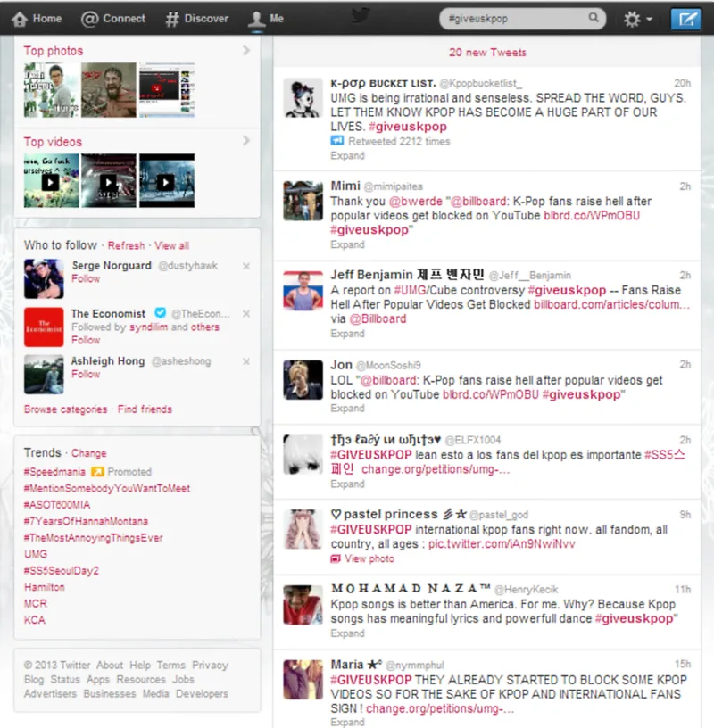Open the Discover tab
This screenshot has width=714, height=728.
197,19
